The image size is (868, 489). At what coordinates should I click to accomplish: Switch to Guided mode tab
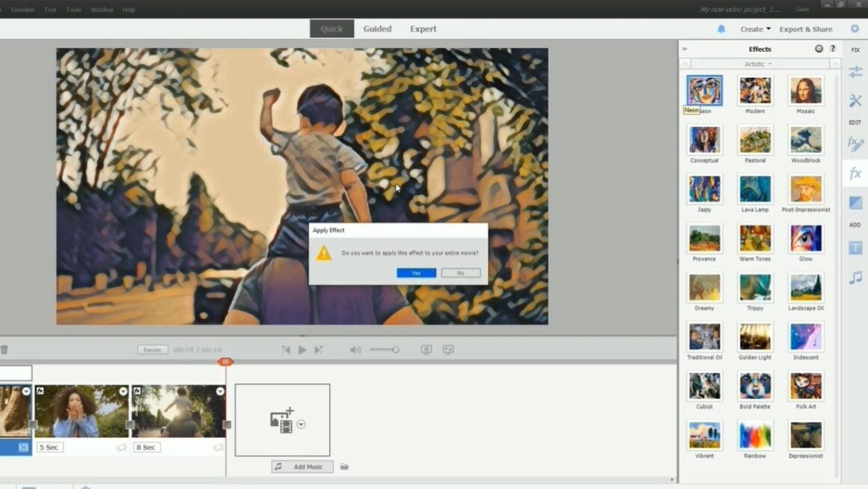click(x=377, y=28)
